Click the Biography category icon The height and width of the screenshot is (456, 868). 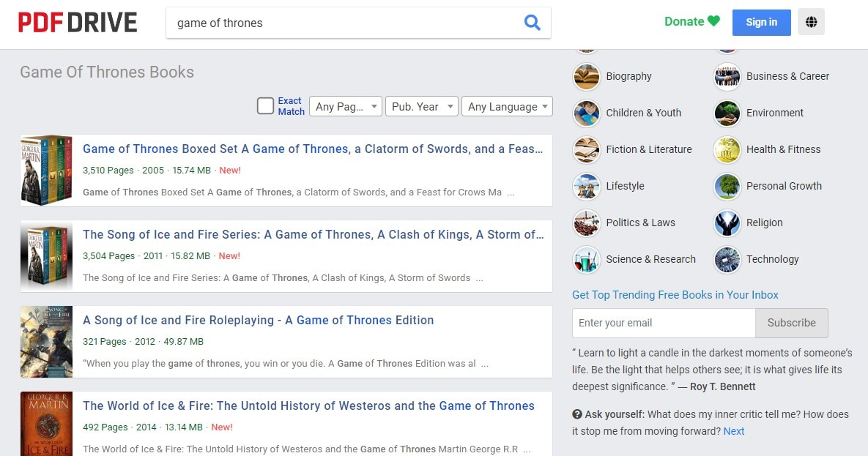[x=587, y=76]
